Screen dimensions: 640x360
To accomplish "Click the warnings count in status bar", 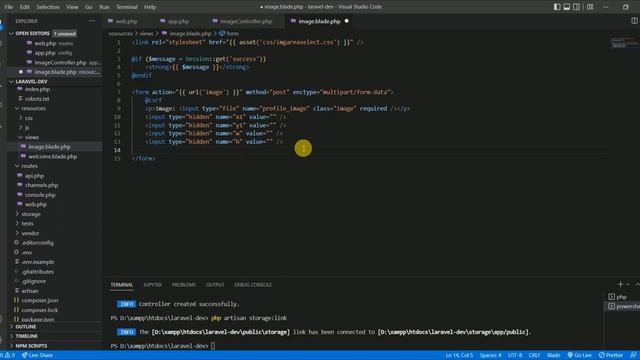I will coord(10,355).
